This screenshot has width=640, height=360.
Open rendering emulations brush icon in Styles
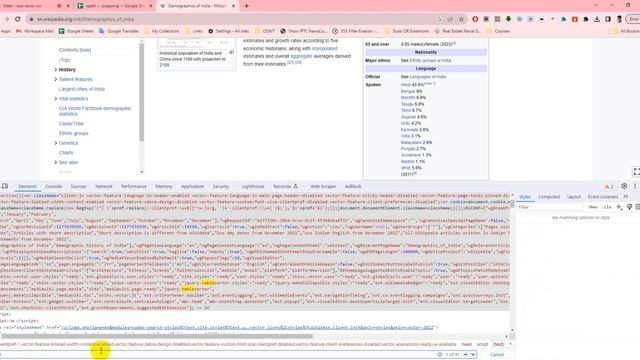(x=629, y=207)
